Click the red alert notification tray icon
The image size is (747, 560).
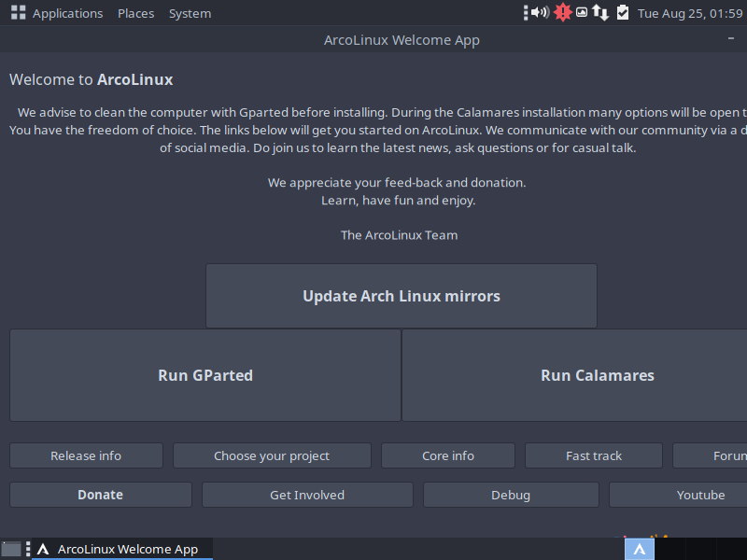coord(563,12)
